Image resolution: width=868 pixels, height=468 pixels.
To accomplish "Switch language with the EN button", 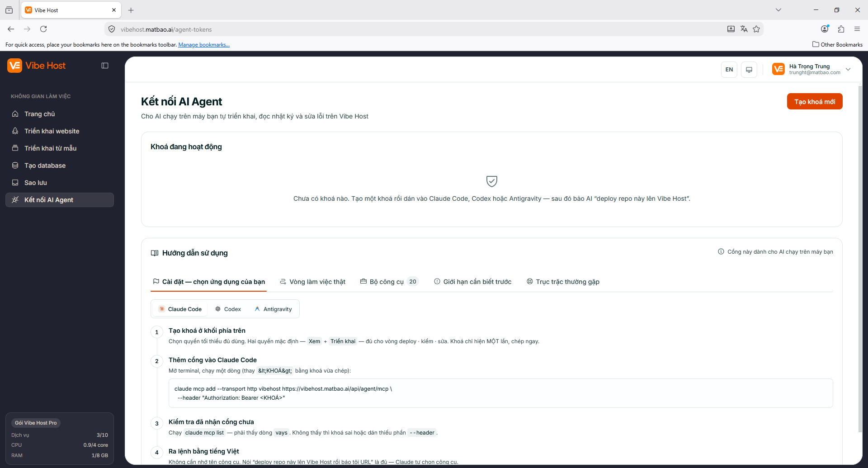I will click(729, 70).
